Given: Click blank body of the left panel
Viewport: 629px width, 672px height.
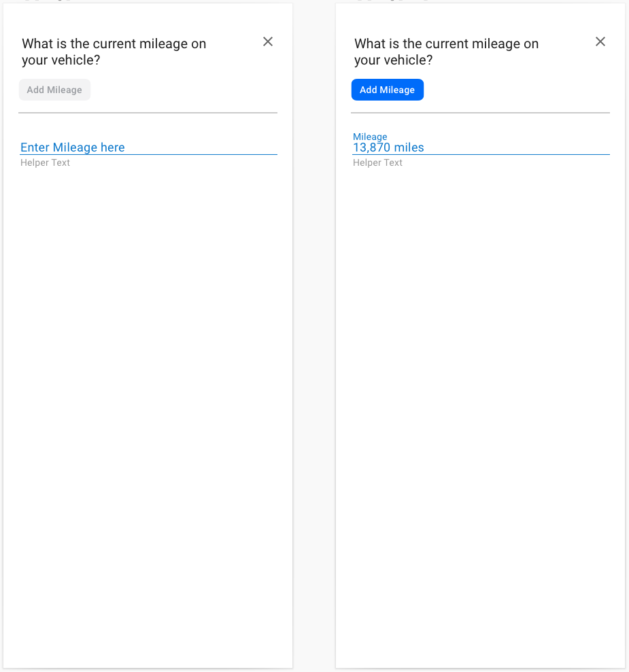Looking at the screenshot, I should [x=148, y=408].
